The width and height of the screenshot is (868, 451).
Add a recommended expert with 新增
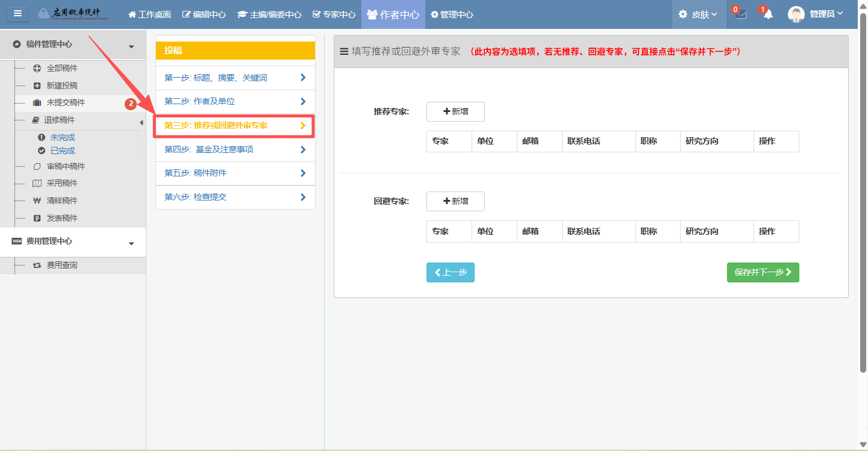point(455,111)
